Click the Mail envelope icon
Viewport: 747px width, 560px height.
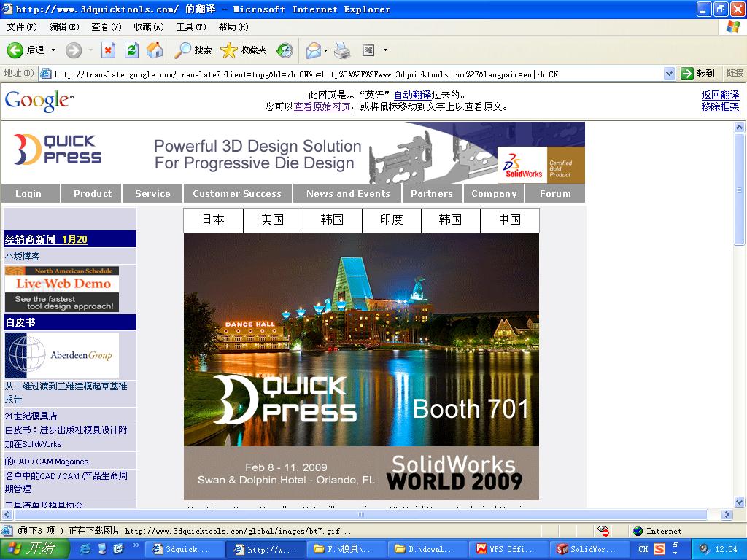click(x=313, y=50)
